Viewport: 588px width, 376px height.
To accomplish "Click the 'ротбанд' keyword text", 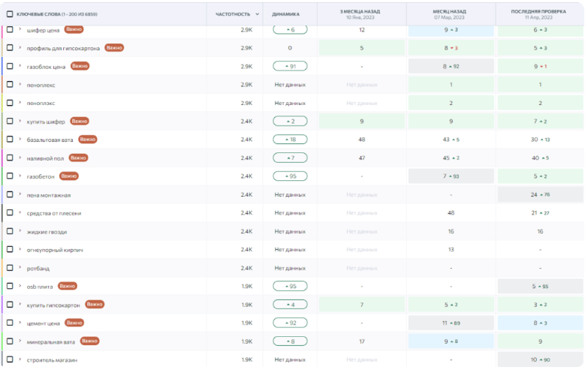I will pyautogui.click(x=38, y=269).
